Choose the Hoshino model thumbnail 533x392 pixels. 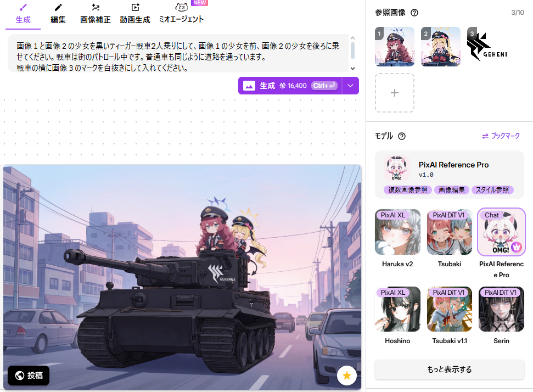click(397, 309)
